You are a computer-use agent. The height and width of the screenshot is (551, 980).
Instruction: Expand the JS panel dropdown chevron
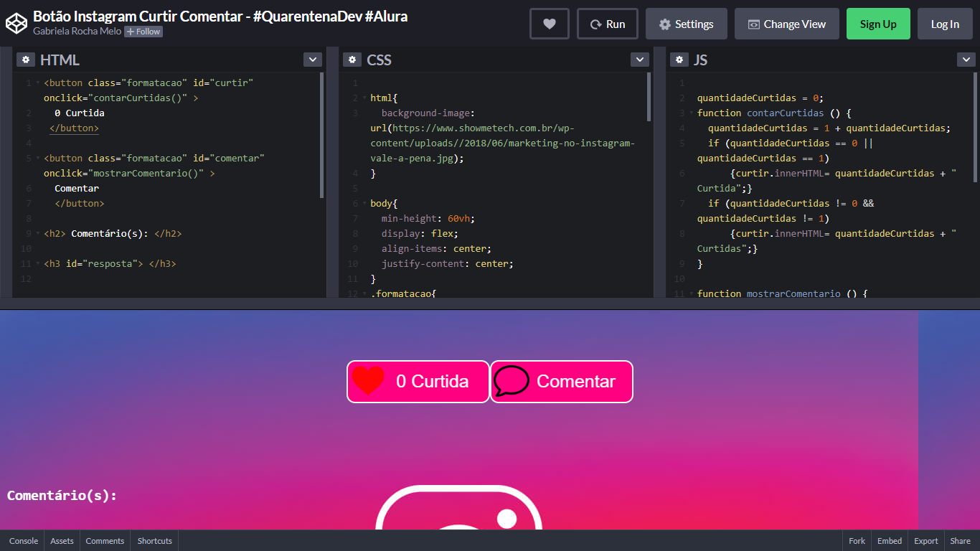pyautogui.click(x=966, y=60)
